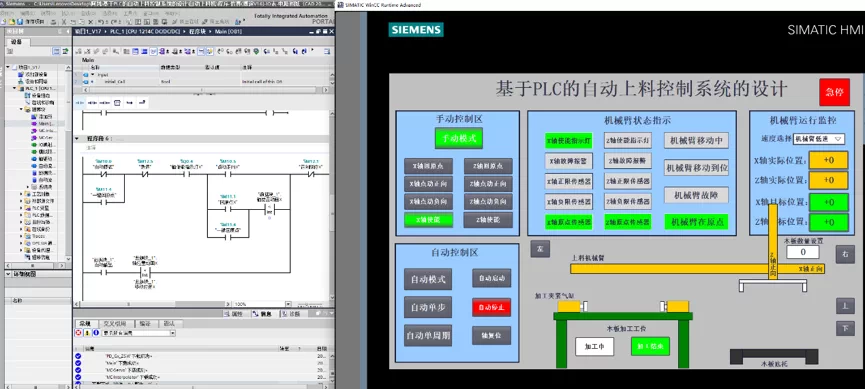Switch to the 交叉引用 tab
865x389 pixels.
(x=115, y=323)
